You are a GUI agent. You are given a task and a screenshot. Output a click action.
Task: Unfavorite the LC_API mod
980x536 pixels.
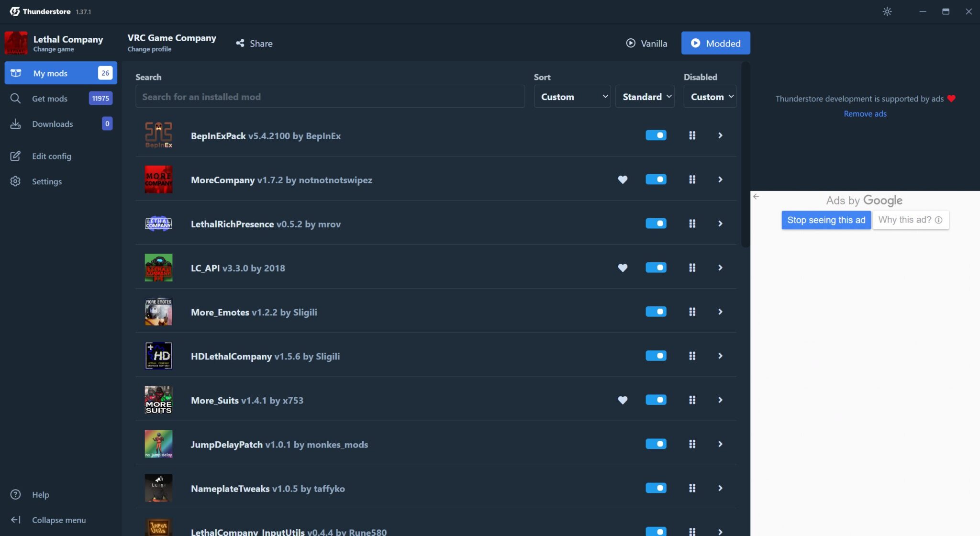click(623, 268)
